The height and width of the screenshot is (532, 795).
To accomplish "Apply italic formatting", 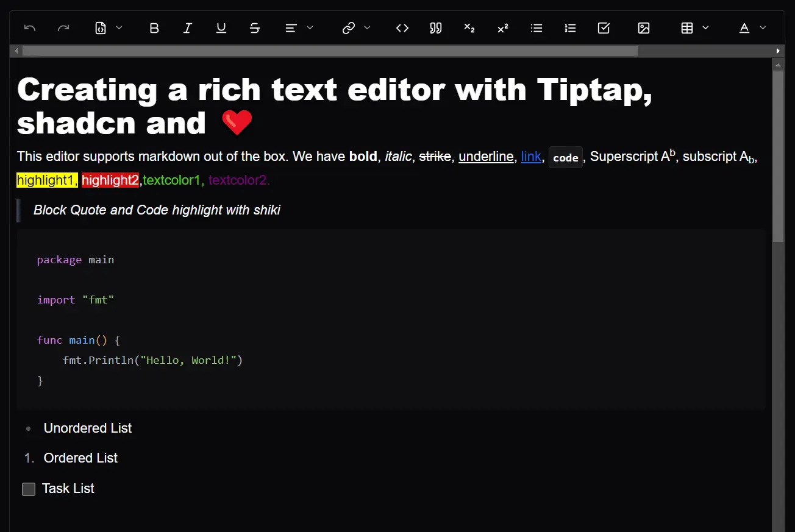I will point(187,27).
